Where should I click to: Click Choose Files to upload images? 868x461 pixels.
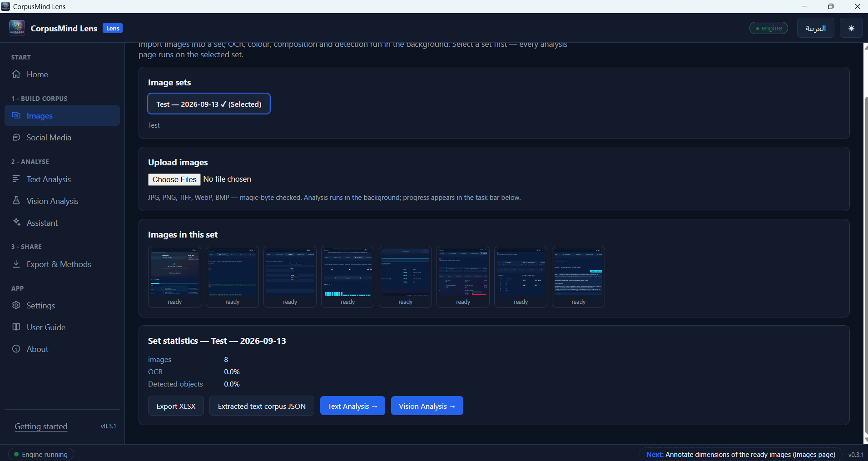click(174, 179)
